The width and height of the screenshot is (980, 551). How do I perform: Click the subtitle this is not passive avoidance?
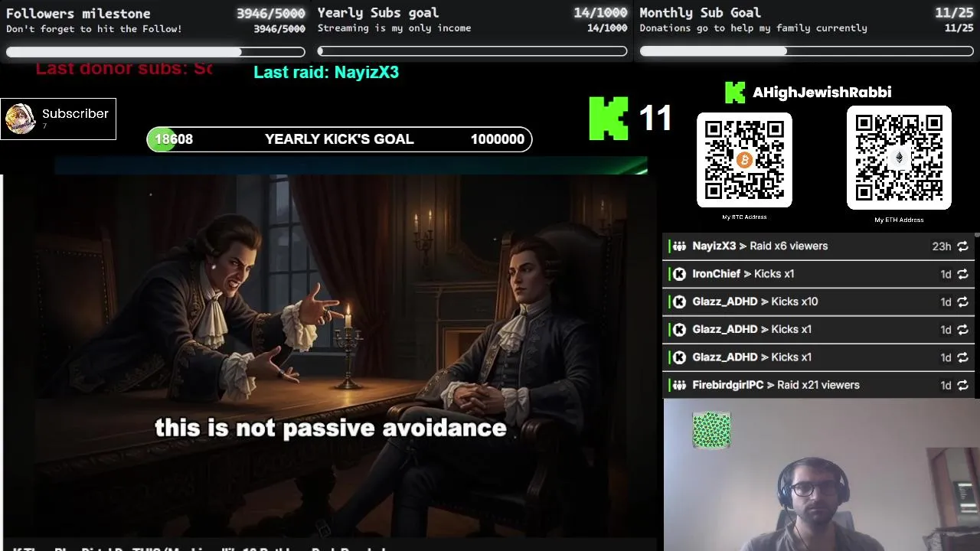pyautogui.click(x=331, y=428)
